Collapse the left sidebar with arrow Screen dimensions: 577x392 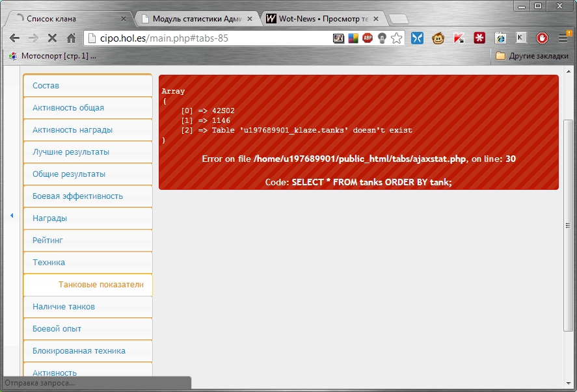(11, 215)
